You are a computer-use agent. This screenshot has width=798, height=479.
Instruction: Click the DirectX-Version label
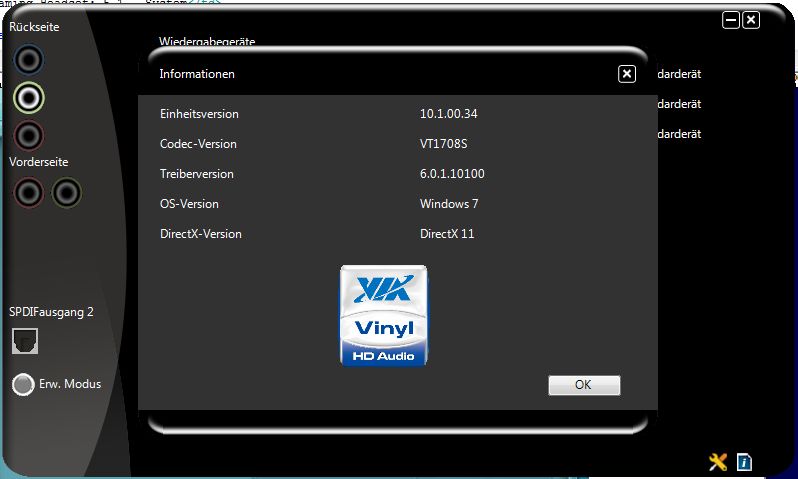[x=201, y=234]
